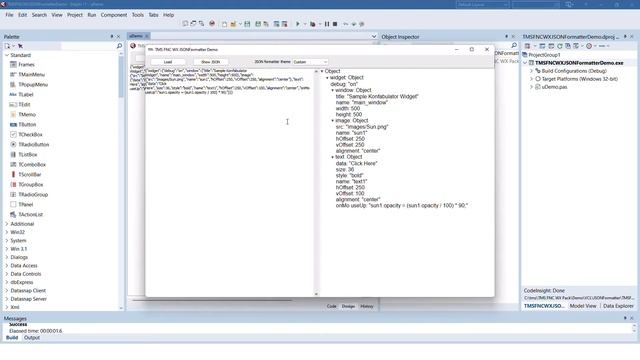Image resolution: width=640 pixels, height=360 pixels.
Task: Click the red circle icon in Projects toolbar
Action: 589,46
